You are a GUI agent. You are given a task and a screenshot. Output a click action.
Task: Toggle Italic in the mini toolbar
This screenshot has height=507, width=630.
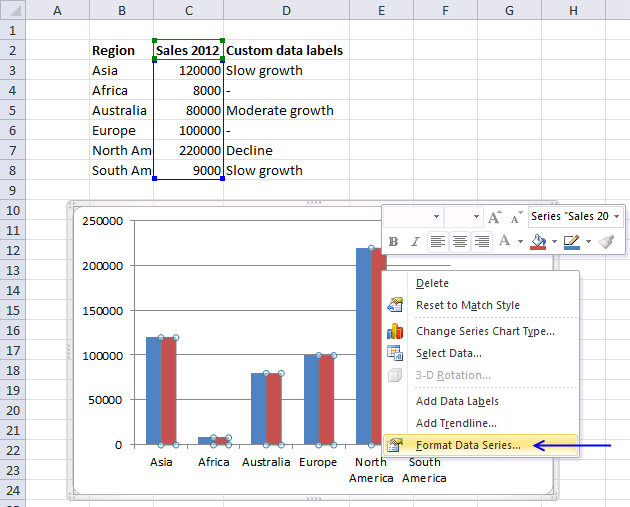pyautogui.click(x=415, y=241)
